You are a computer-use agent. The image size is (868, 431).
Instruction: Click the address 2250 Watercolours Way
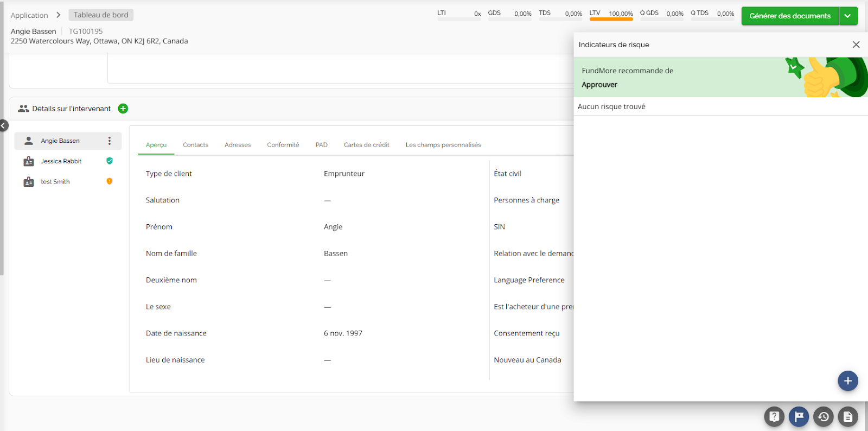[99, 41]
